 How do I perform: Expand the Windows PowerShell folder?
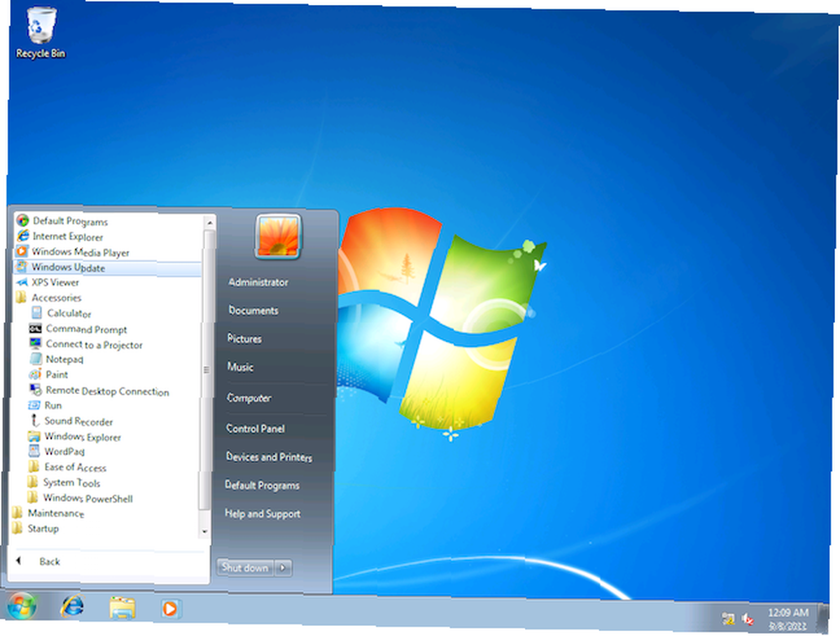point(79,498)
